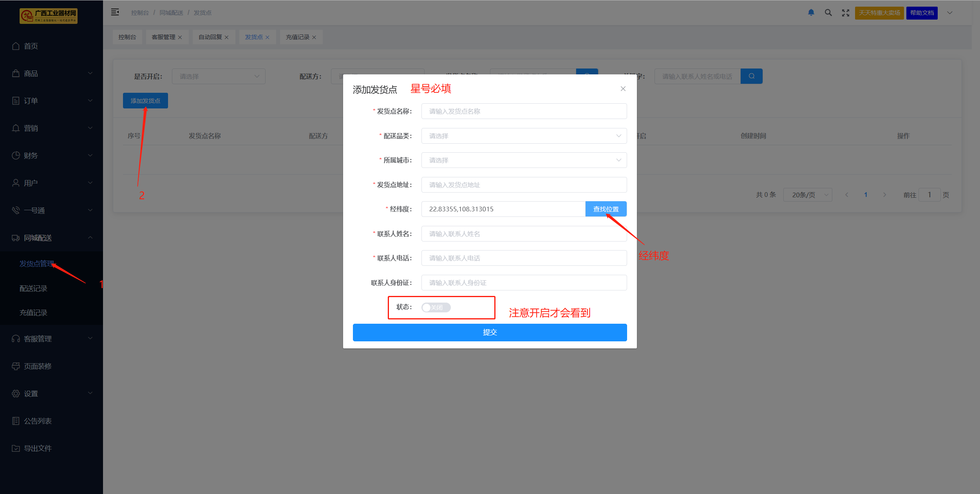980x494 pixels.
Task: Click the notification bell icon
Action: (x=811, y=13)
